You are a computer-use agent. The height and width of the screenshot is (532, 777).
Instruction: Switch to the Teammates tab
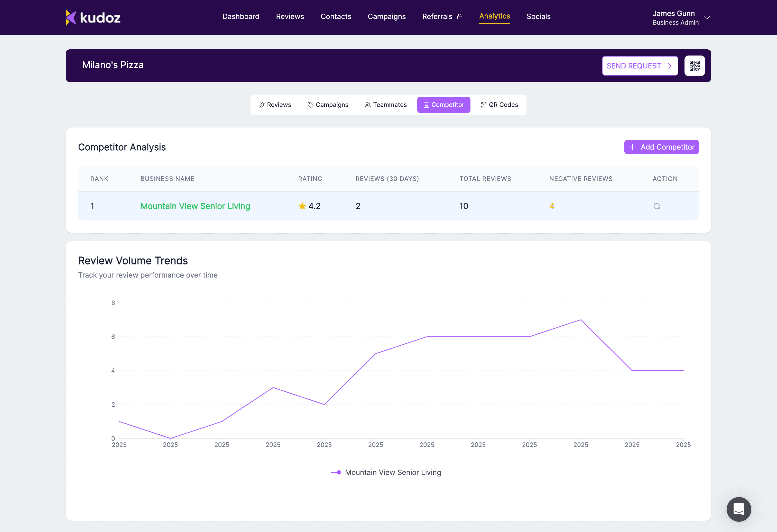tap(385, 105)
